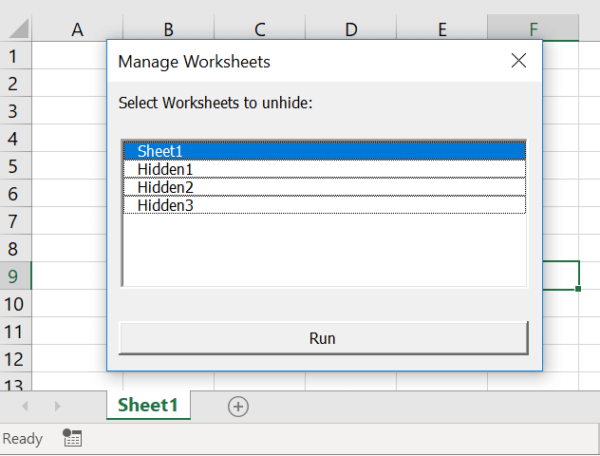Screen dimensions: 600x456
Task: Select row 1 header
Action: click(15, 56)
